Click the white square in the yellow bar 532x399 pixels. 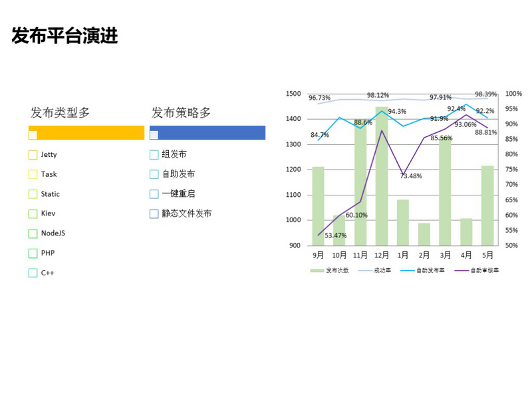tap(33, 135)
